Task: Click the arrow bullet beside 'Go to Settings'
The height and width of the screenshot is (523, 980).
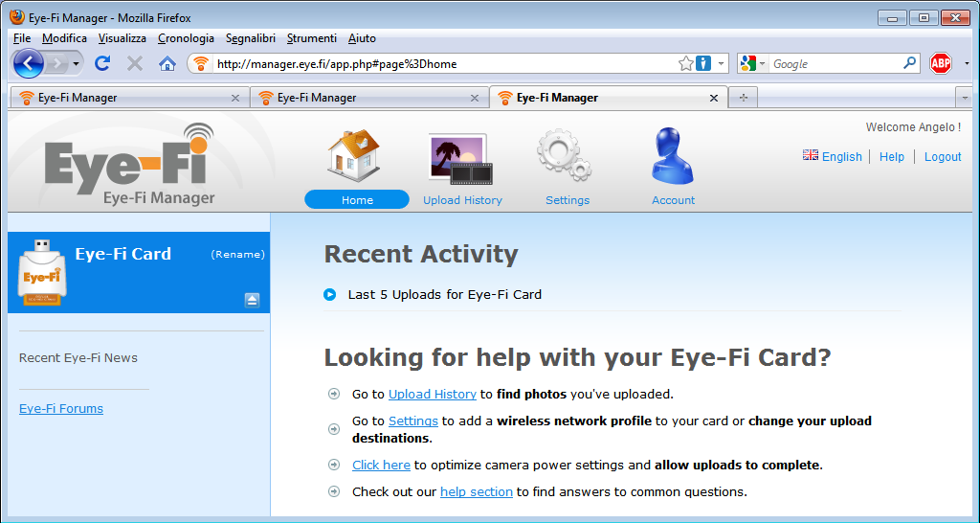Action: point(334,429)
